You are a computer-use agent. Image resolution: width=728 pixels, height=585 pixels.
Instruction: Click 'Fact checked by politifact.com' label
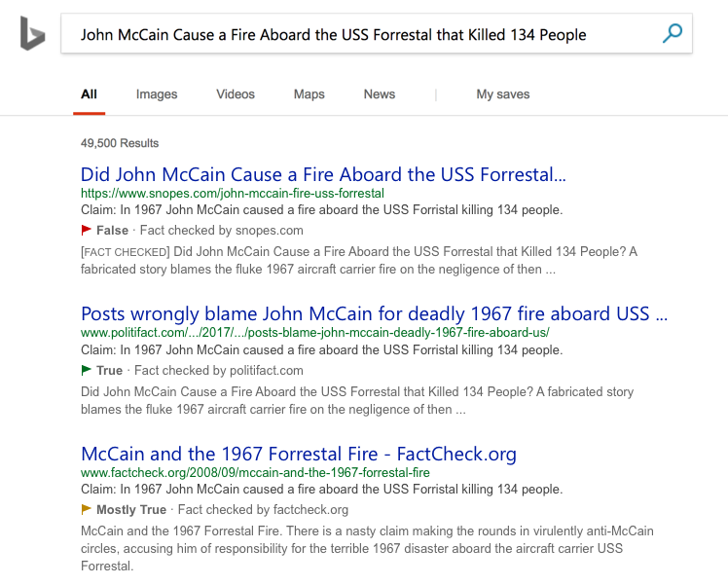pos(219,371)
